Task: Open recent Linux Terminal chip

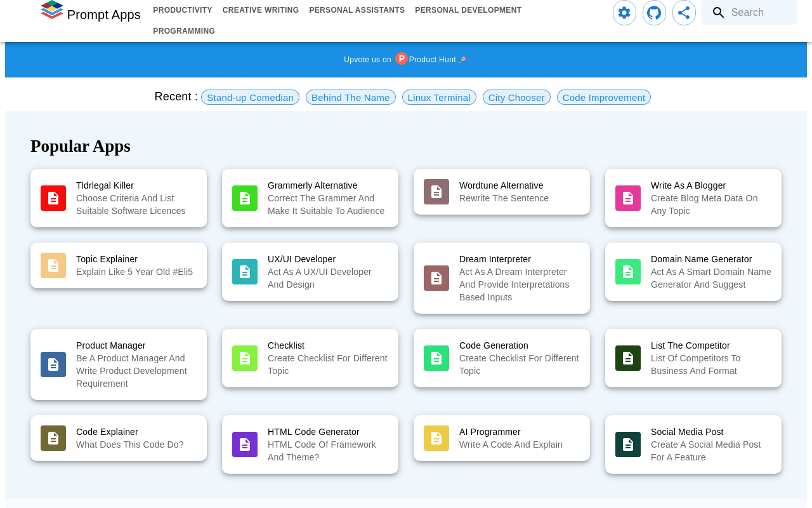Action: pos(439,97)
